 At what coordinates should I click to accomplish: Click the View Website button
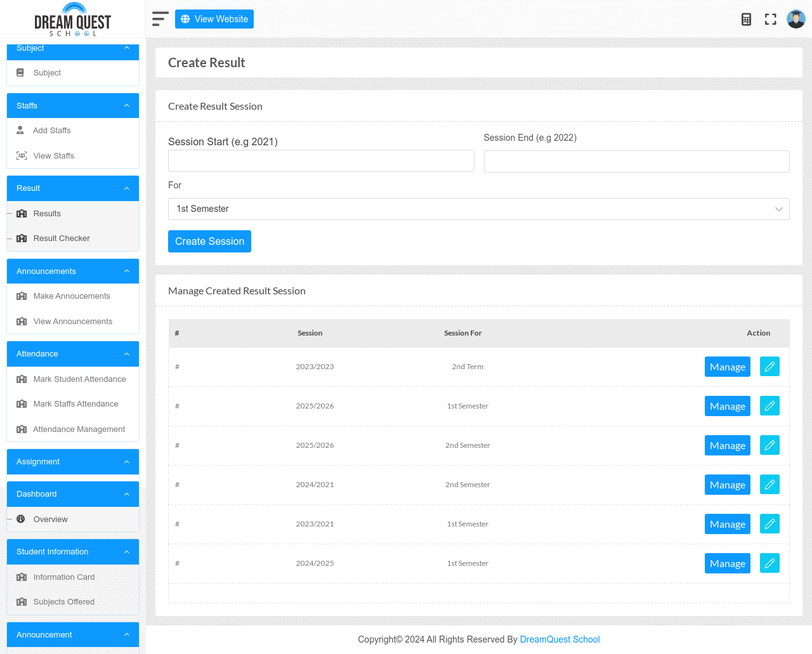[214, 19]
